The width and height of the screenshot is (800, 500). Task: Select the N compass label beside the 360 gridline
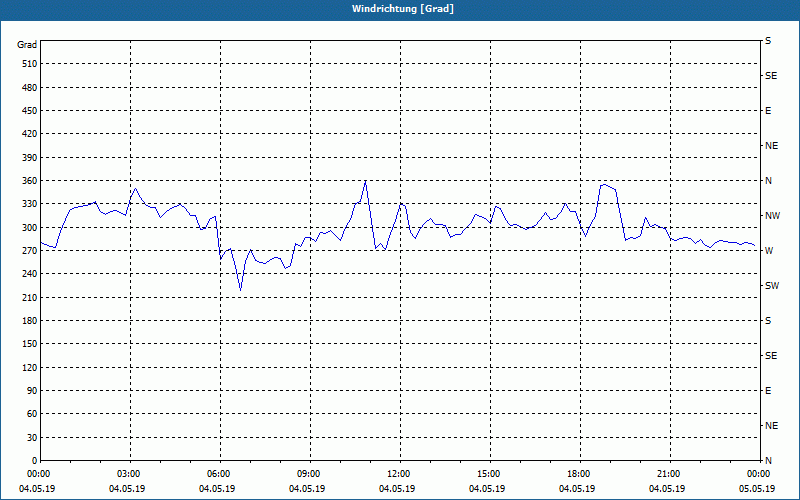pyautogui.click(x=768, y=181)
